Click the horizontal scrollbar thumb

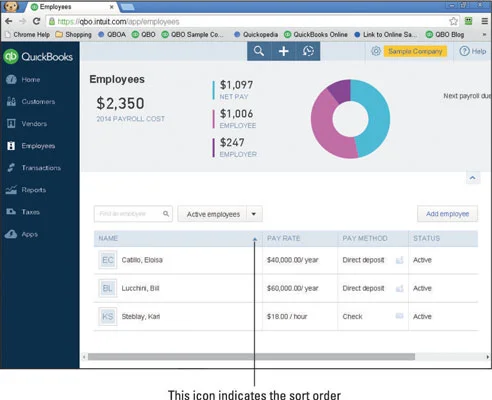[251, 357]
